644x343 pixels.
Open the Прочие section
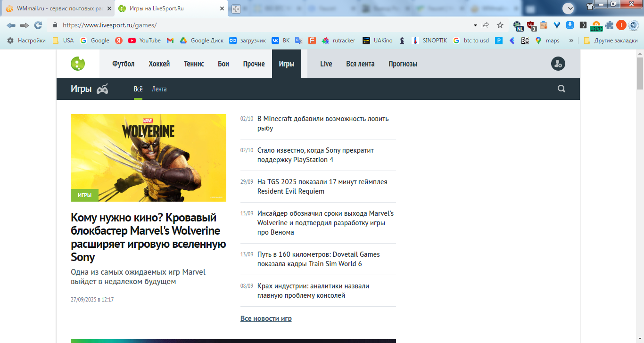coord(254,64)
